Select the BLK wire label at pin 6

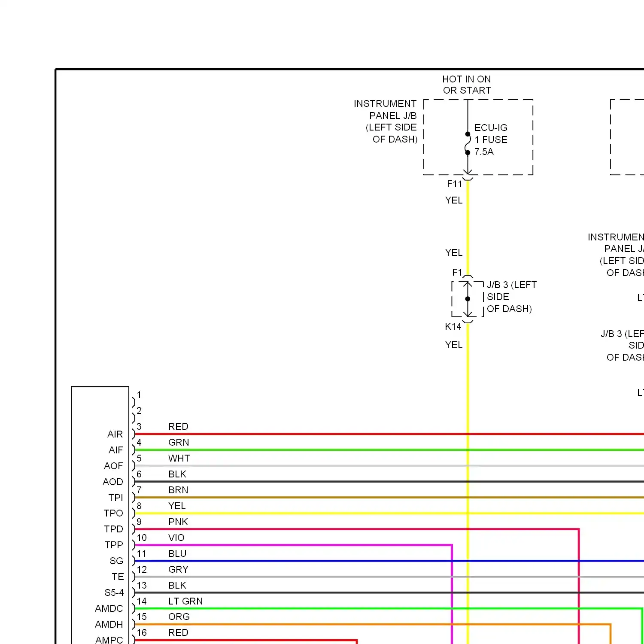click(177, 474)
